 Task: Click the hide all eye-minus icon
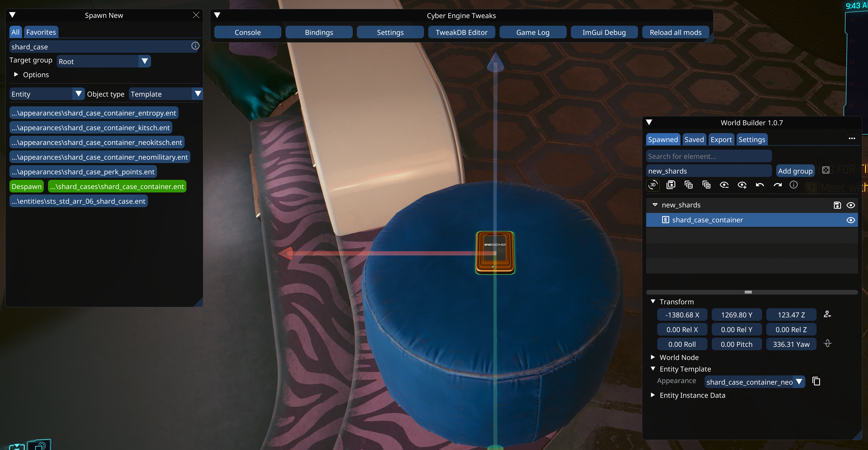click(724, 185)
